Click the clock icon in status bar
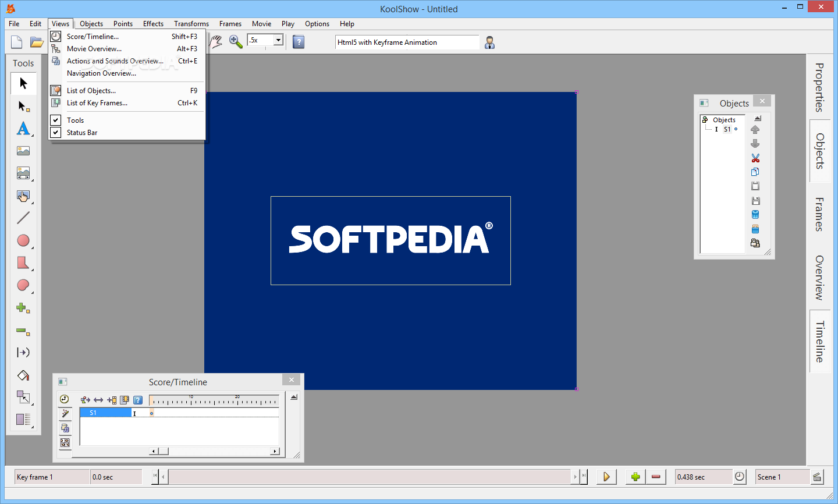Image resolution: width=838 pixels, height=504 pixels. click(x=740, y=477)
